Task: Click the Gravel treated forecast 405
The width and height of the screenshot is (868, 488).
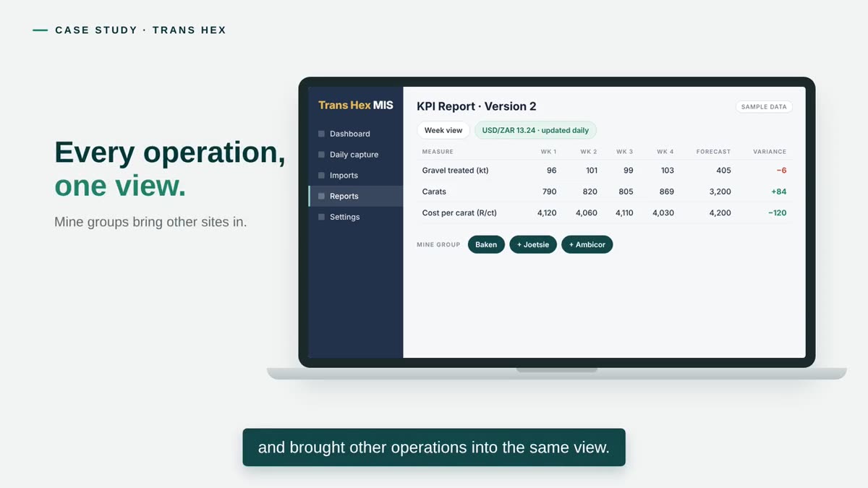Action: point(723,171)
